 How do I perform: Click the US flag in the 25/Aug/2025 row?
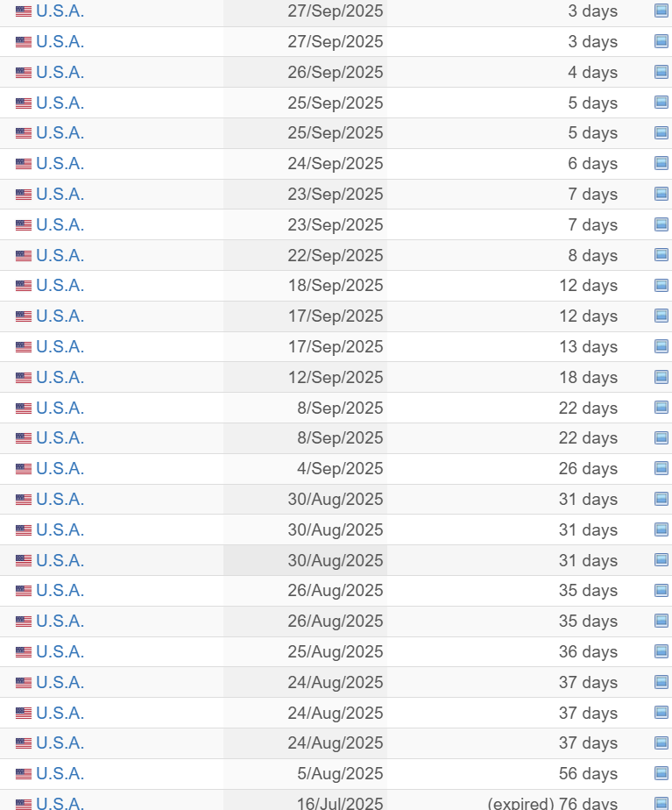coord(24,652)
